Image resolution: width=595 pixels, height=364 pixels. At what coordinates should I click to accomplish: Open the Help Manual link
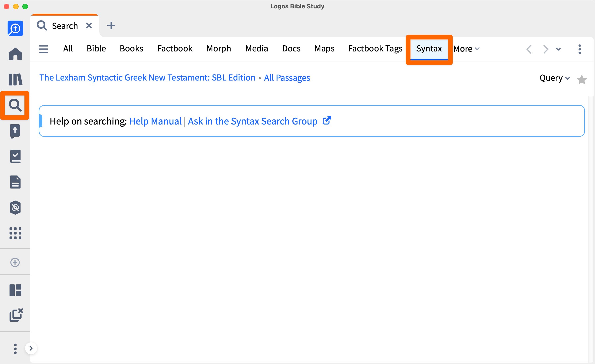tap(156, 121)
